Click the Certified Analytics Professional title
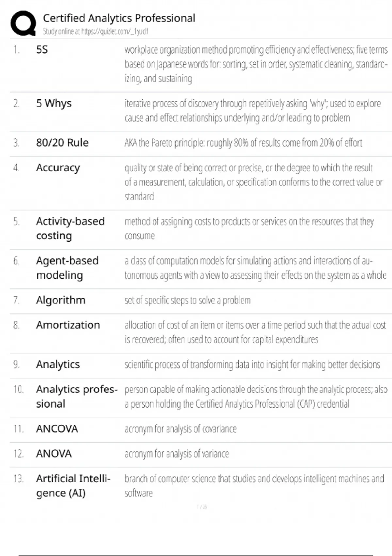The width and height of the screenshot is (392, 556). pyautogui.click(x=119, y=18)
